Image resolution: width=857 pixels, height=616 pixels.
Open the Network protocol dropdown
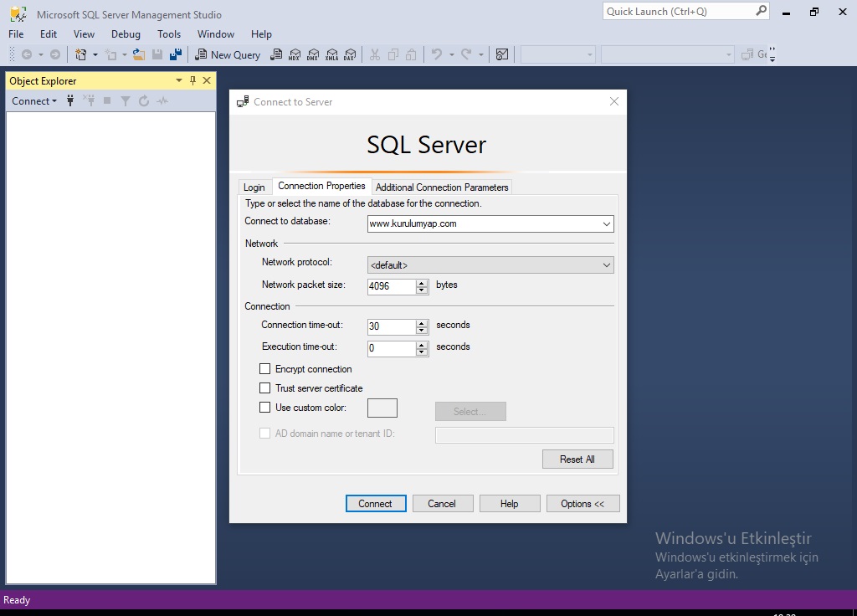tap(607, 264)
